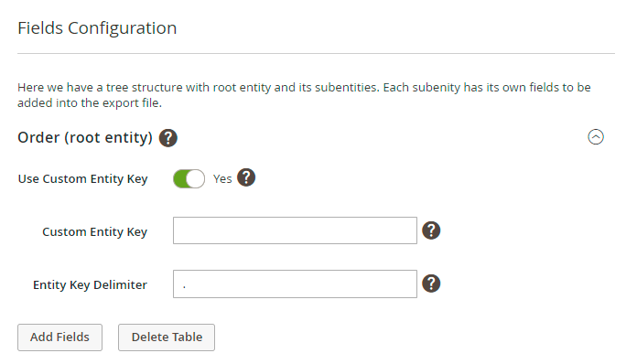Open help tooltip beside Order (root entity)

pos(168,138)
